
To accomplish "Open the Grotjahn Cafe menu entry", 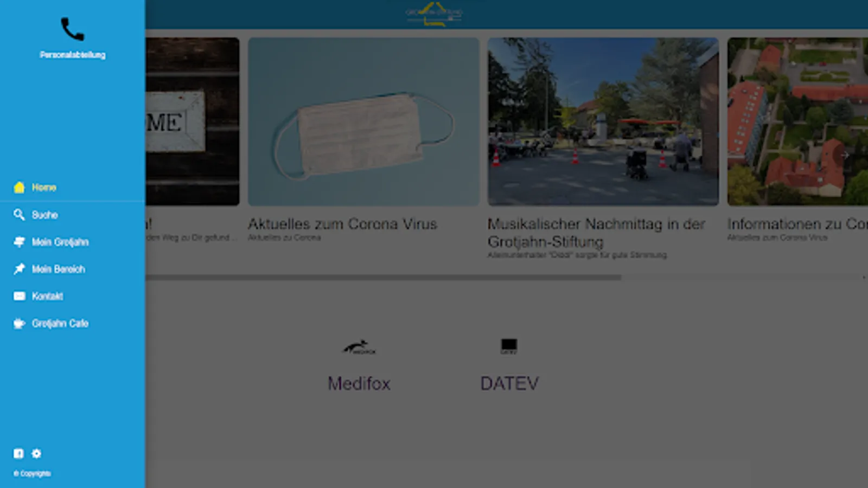I will (x=73, y=323).
